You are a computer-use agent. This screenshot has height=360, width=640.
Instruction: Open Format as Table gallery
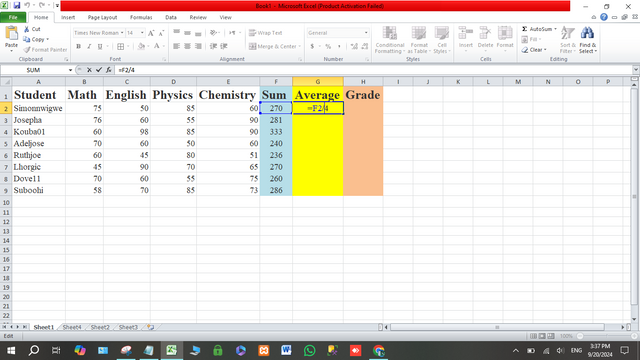[419, 40]
